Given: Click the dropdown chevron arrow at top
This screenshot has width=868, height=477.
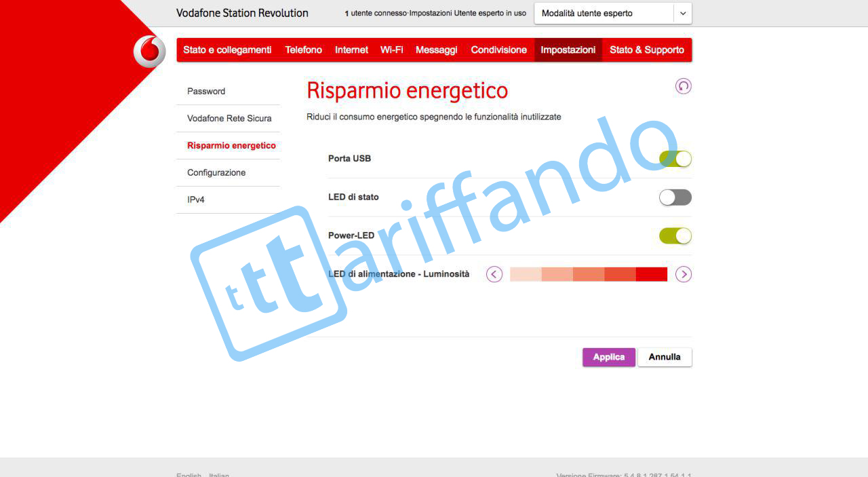Looking at the screenshot, I should click(x=683, y=14).
